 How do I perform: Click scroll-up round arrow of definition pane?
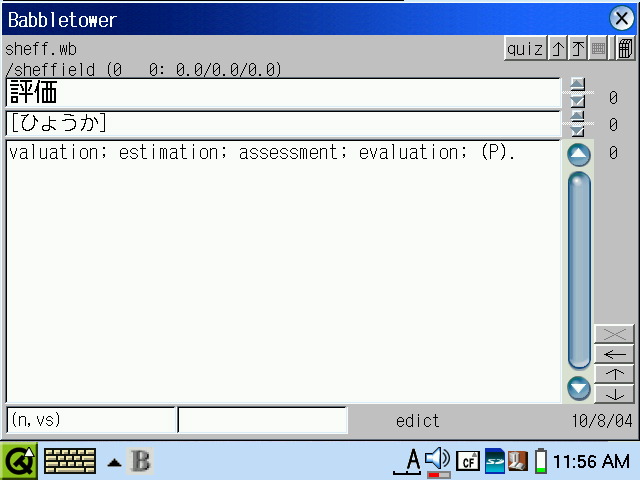(579, 155)
